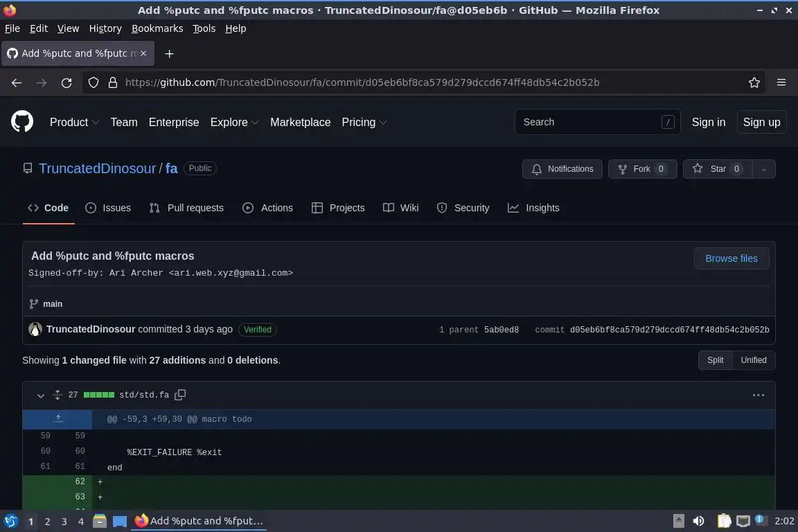Viewport: 798px width, 532px height.
Task: Click the Sign up button
Action: 761,122
